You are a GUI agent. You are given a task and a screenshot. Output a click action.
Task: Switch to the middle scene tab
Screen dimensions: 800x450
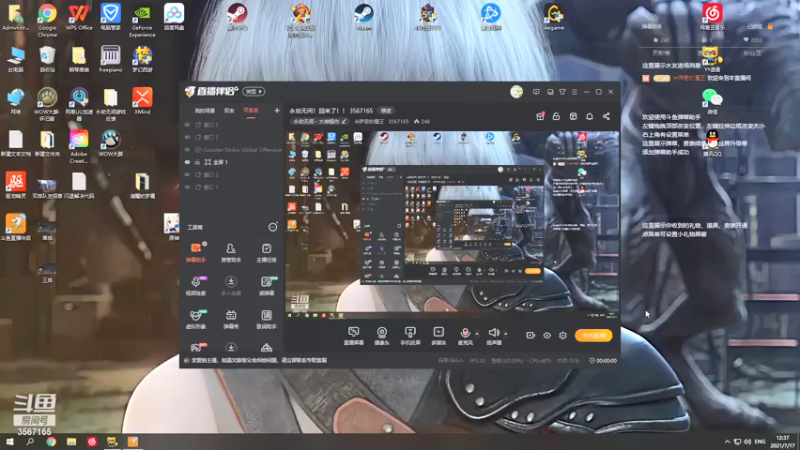(229, 110)
